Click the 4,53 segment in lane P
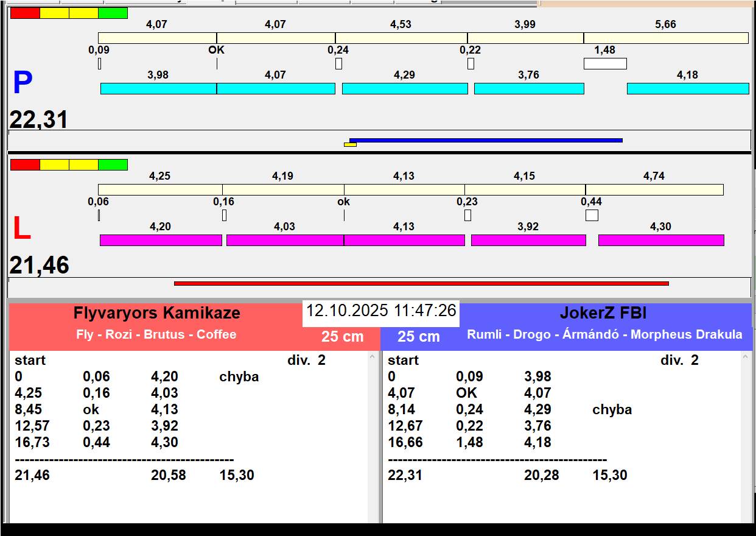756x536 pixels. (x=401, y=38)
